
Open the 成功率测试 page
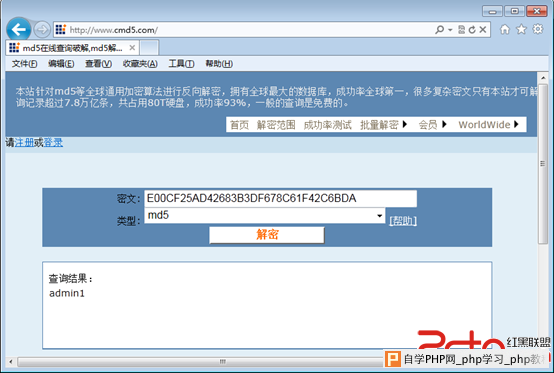(328, 125)
